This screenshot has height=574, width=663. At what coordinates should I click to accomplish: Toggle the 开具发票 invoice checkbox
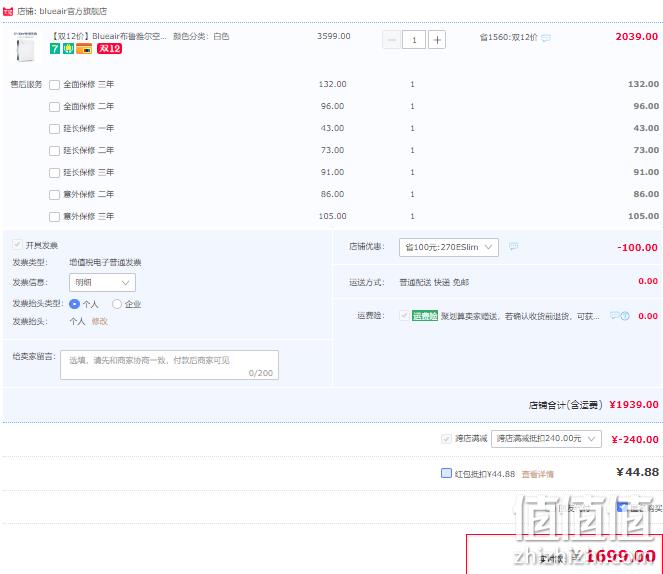pyautogui.click(x=17, y=245)
